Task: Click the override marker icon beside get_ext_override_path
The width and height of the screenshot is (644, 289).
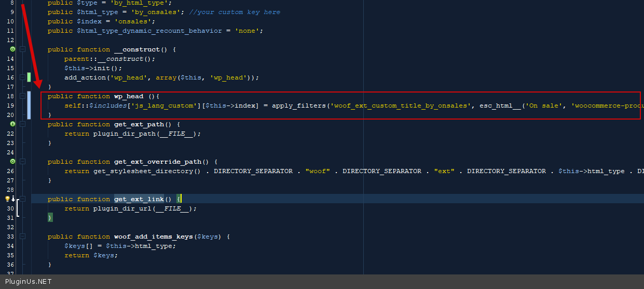Action: click(x=12, y=162)
